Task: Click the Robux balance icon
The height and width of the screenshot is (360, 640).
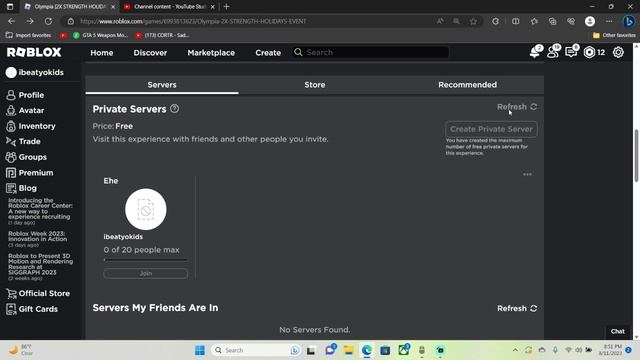Action: point(589,52)
